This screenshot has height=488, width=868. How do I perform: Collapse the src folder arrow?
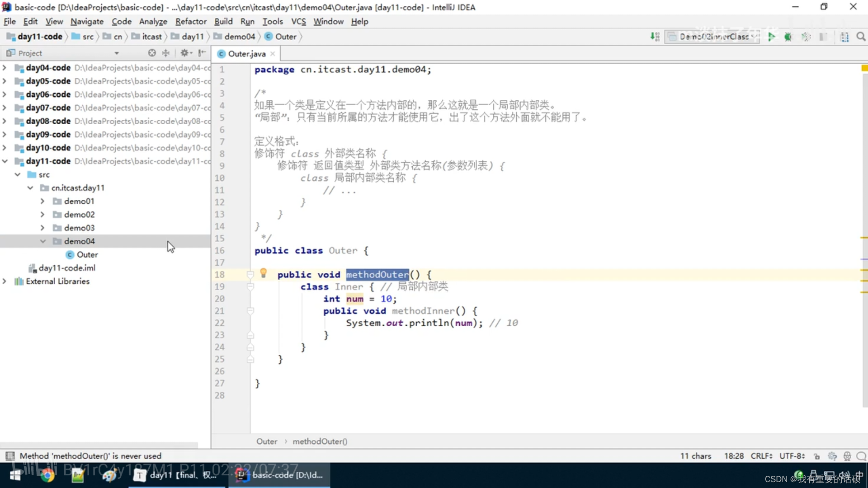18,174
